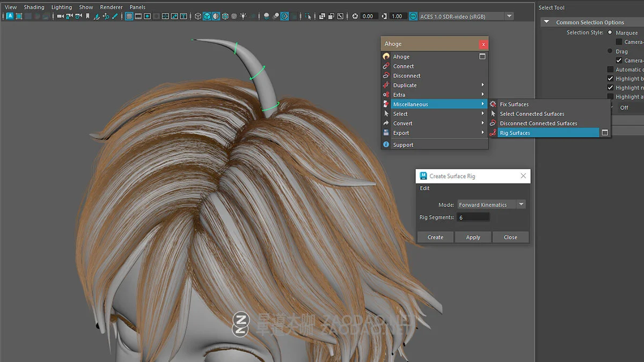This screenshot has height=362, width=644.
Task: Enable the grid display icon in viewport toolbar
Action: [129, 16]
